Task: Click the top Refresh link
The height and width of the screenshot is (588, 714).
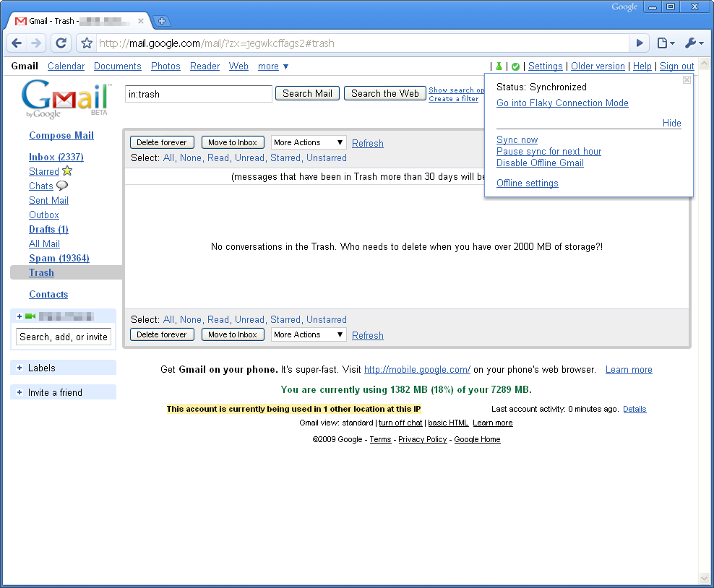Action: tap(367, 143)
